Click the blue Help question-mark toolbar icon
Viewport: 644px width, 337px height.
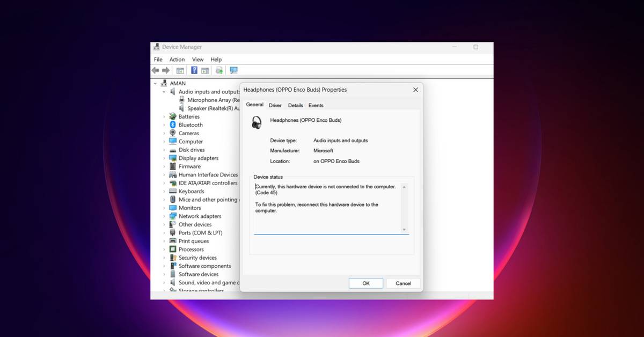194,70
